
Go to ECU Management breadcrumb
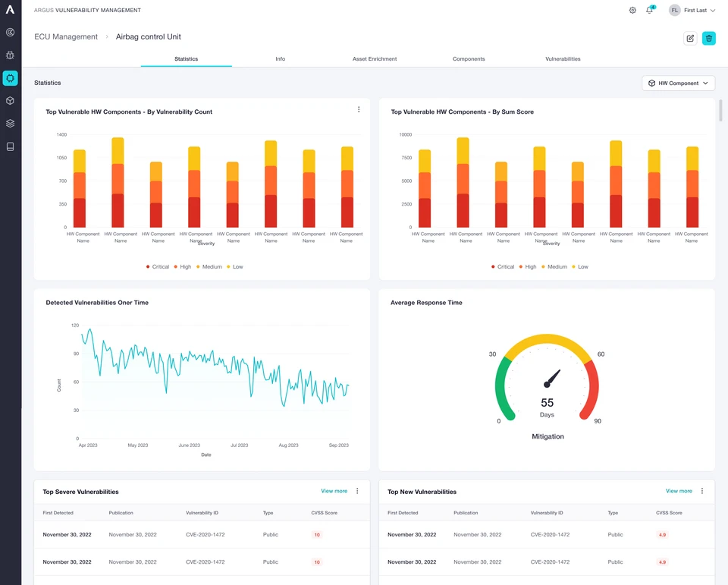pos(66,36)
